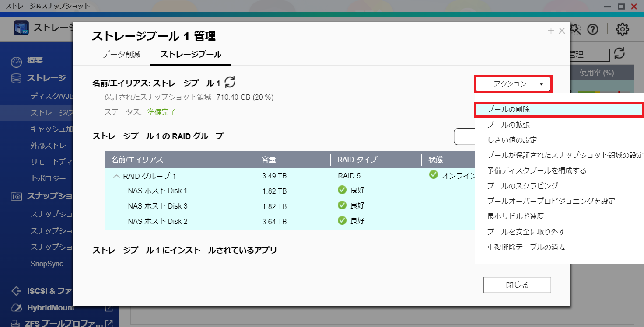
Task: Click the ストレージ disk stack icon in sidebar
Action: [16, 79]
